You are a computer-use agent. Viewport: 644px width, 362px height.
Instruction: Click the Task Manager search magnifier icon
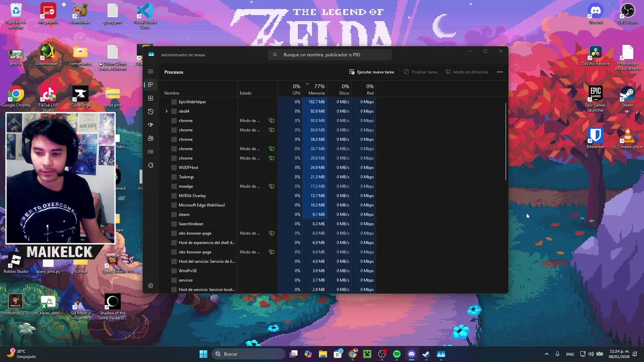tap(275, 55)
